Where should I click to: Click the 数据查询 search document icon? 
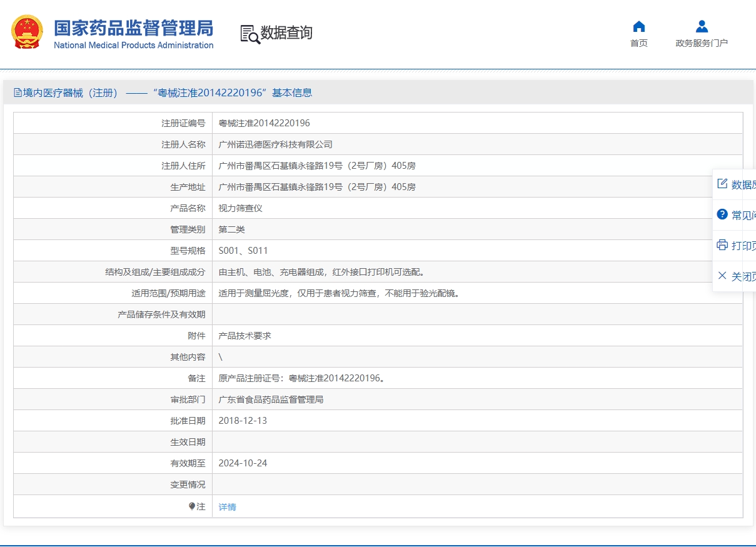[x=249, y=34]
